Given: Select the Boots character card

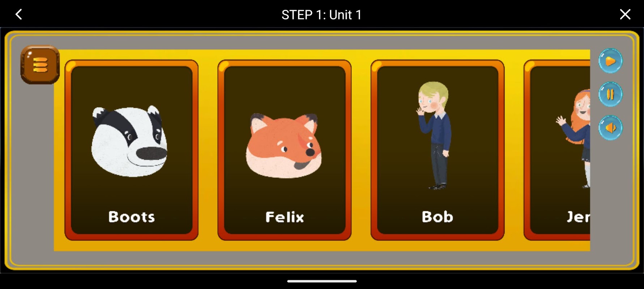Looking at the screenshot, I should [132, 150].
